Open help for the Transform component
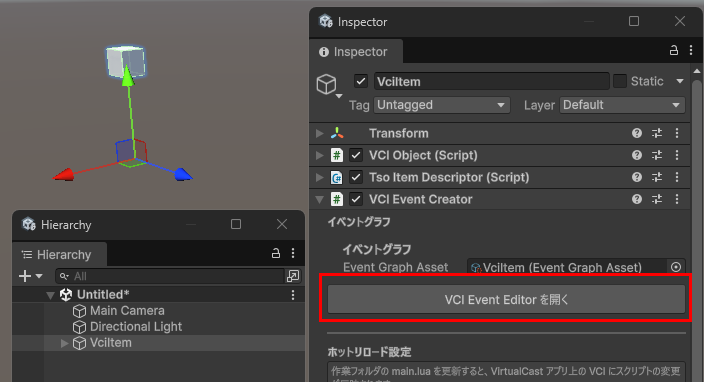704x382 pixels. [637, 133]
